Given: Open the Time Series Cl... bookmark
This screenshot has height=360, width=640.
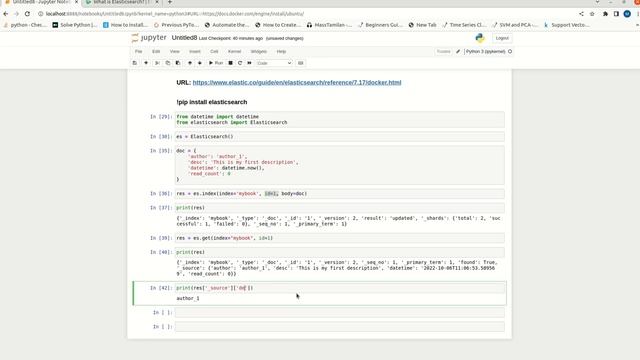Looking at the screenshot, I should point(465,25).
